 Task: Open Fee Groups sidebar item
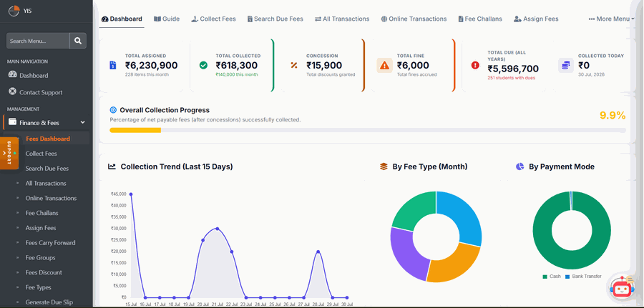click(40, 257)
